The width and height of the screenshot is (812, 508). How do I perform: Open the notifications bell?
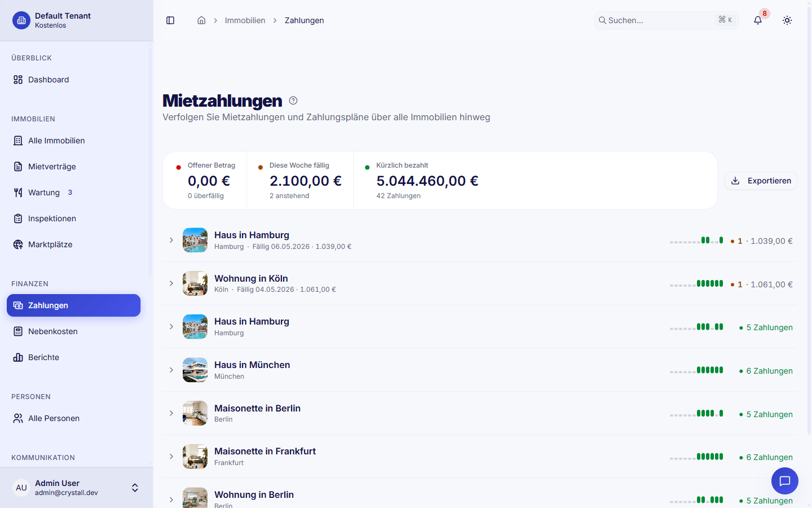click(x=758, y=20)
